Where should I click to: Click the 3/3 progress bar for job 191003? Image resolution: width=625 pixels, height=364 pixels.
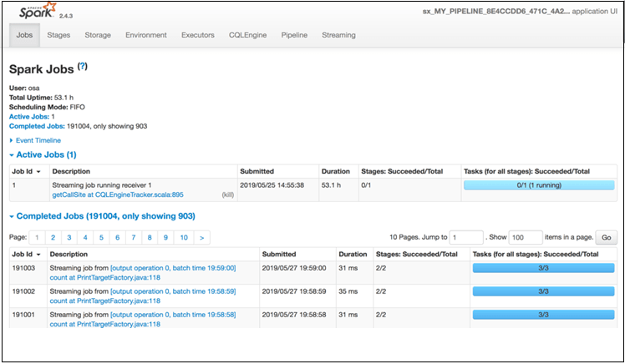[543, 268]
